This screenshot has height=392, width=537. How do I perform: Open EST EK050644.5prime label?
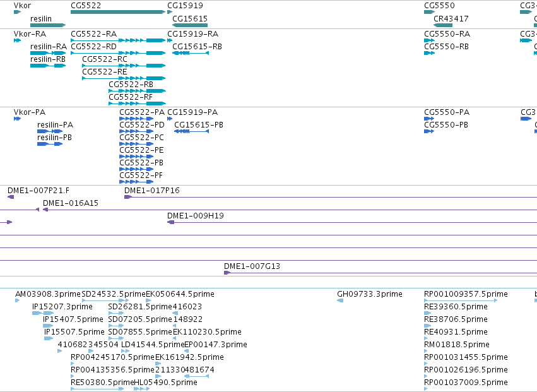pyautogui.click(x=180, y=294)
